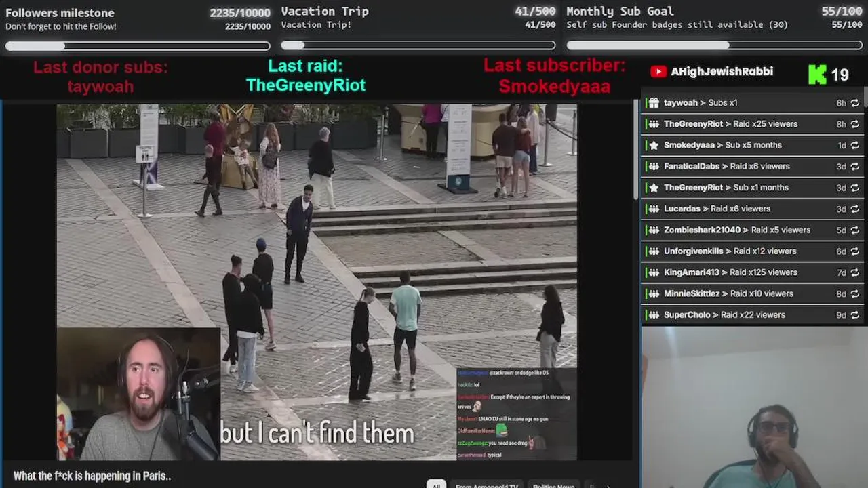Select the Politics News filter chip
868x488 pixels.
(x=553, y=484)
